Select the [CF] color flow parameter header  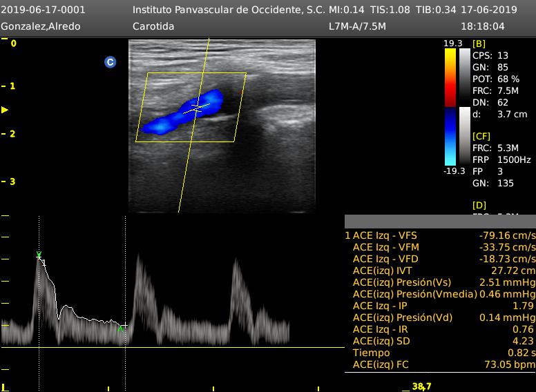[481, 136]
